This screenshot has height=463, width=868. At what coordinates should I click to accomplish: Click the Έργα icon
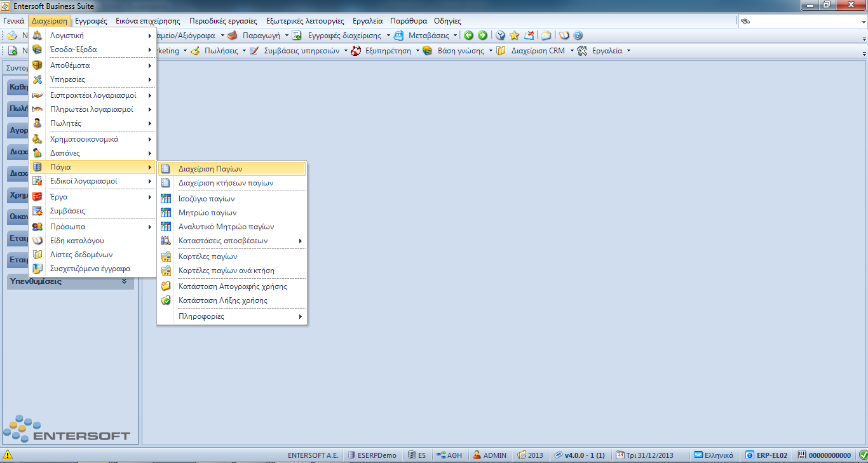click(37, 197)
